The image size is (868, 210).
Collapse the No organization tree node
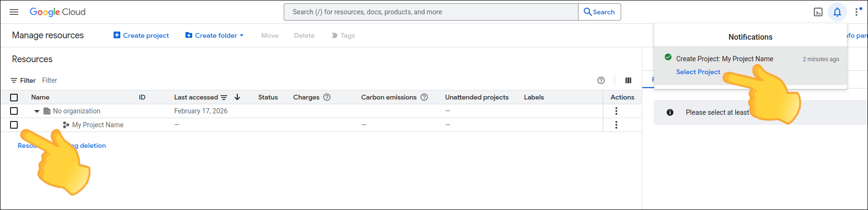36,111
